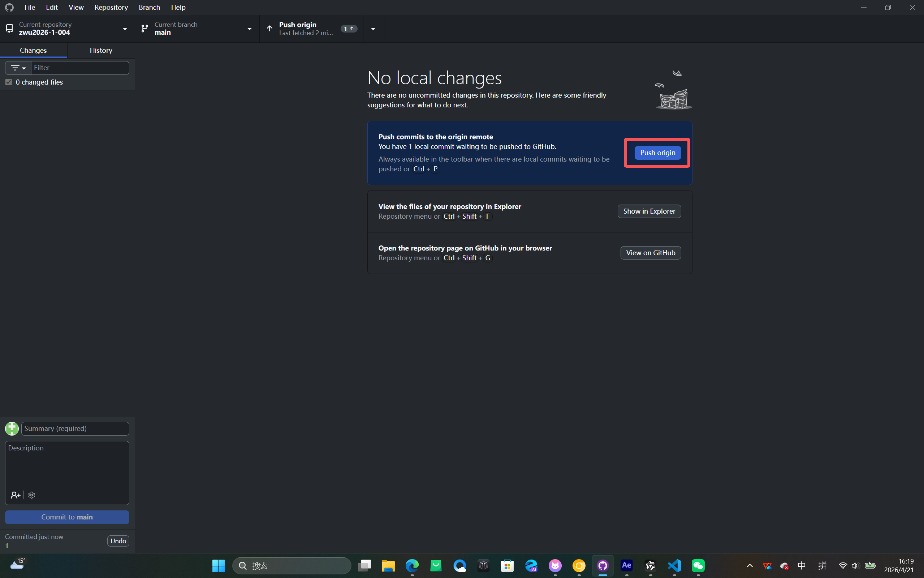Click the taskbar search box
924x578 pixels.
coord(292,565)
